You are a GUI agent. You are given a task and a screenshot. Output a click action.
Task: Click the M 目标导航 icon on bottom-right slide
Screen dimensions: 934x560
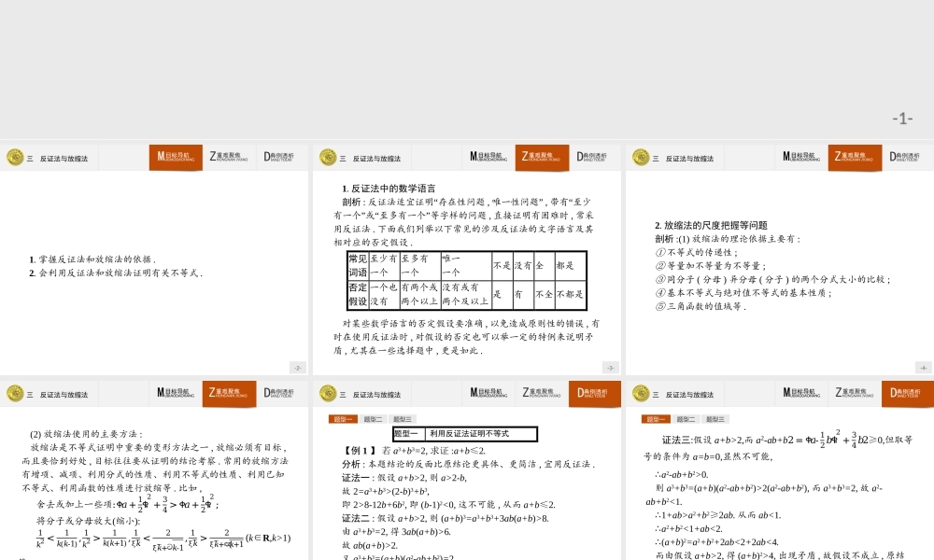(799, 394)
